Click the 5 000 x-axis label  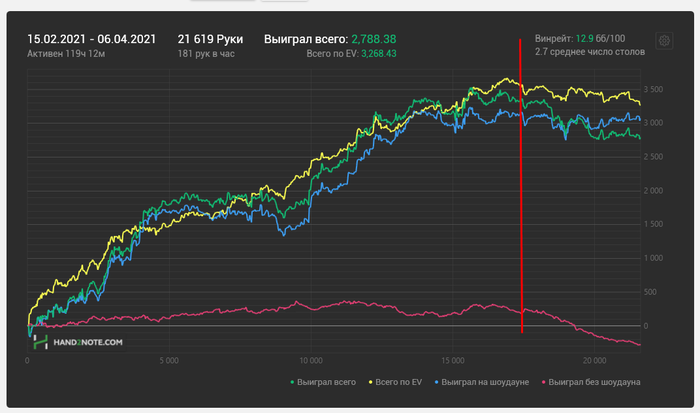(169, 360)
